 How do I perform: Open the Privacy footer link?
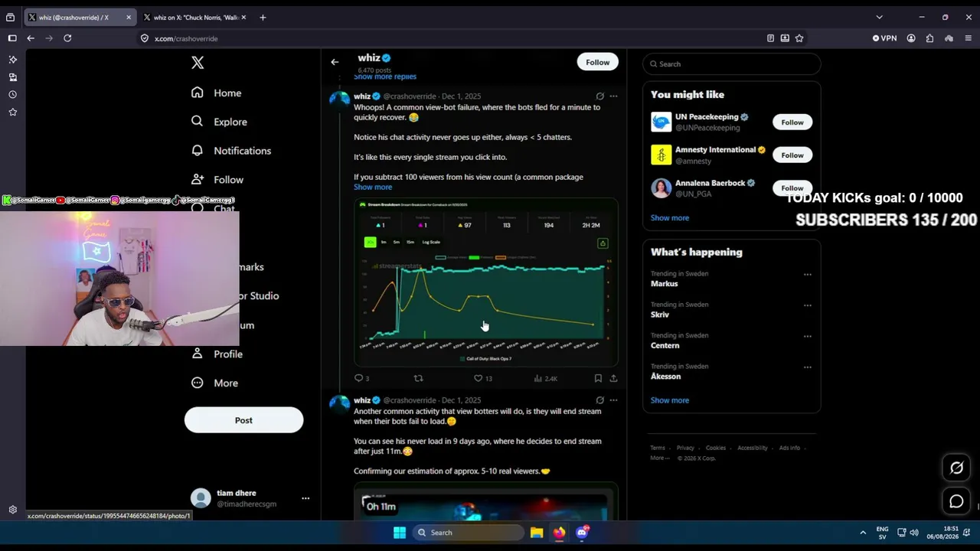tap(685, 448)
